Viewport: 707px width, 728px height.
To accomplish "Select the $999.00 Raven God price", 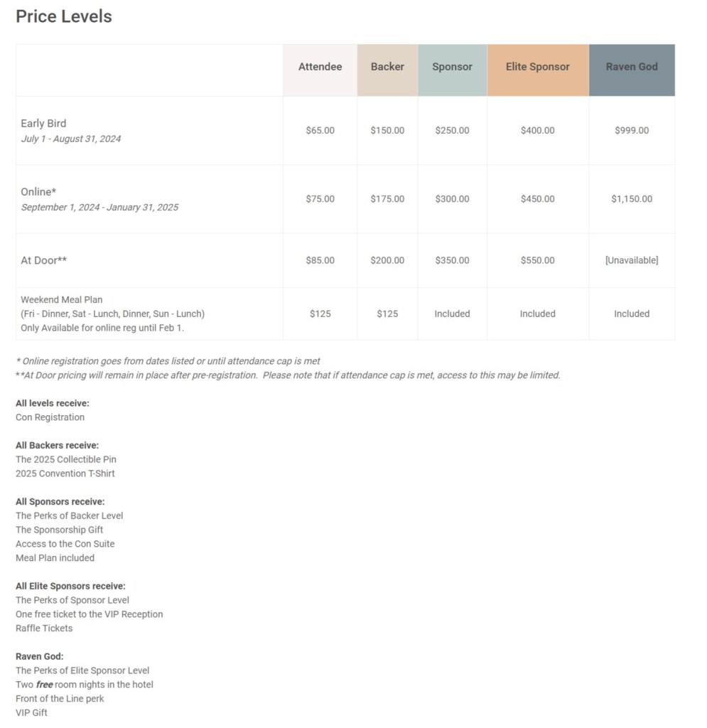I will point(632,131).
